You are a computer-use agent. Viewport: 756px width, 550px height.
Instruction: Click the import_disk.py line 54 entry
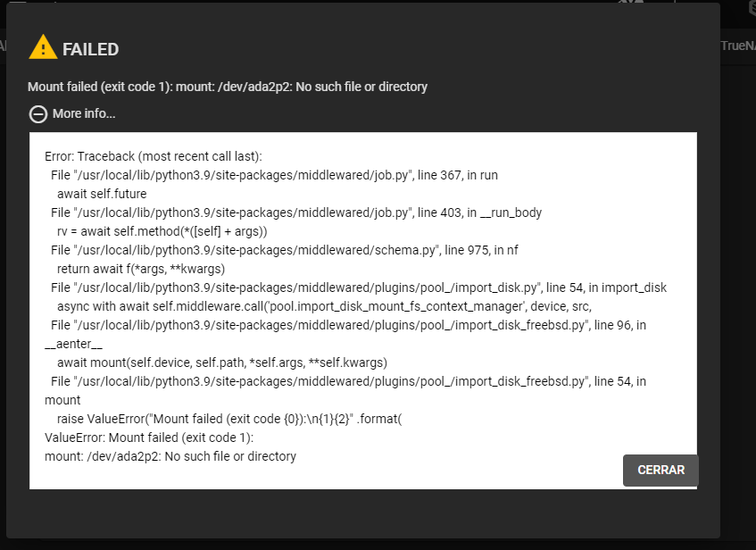coord(358,287)
